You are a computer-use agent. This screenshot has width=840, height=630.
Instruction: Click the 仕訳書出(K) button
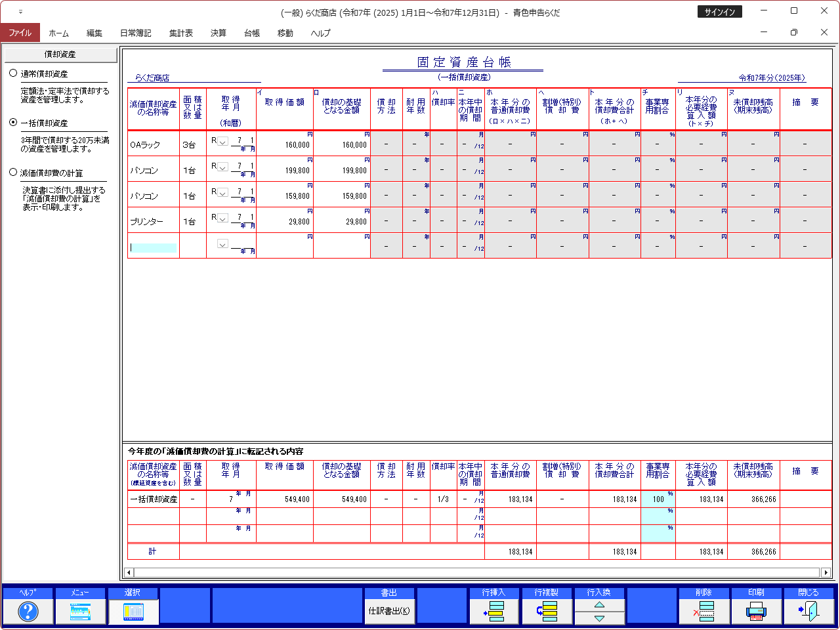[389, 611]
